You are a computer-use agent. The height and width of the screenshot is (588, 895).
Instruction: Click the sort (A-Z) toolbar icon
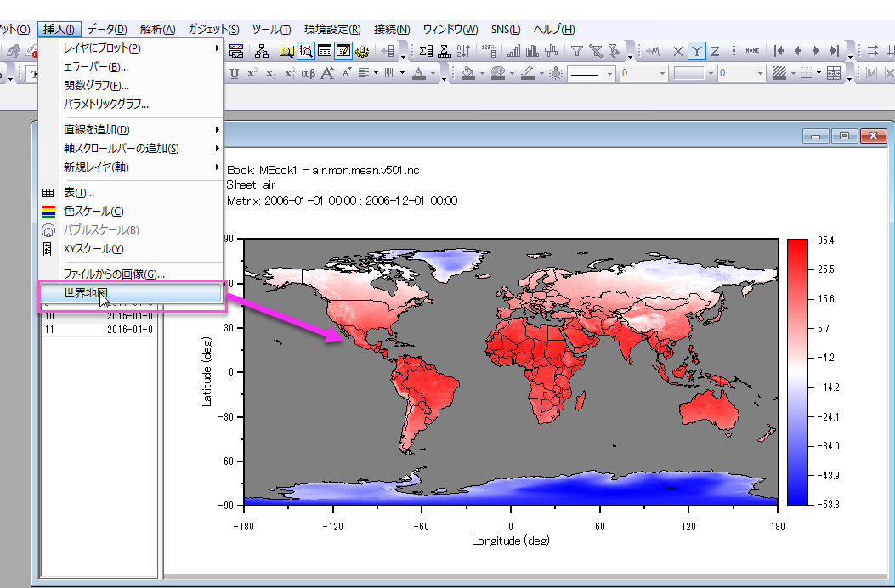pyautogui.click(x=463, y=51)
